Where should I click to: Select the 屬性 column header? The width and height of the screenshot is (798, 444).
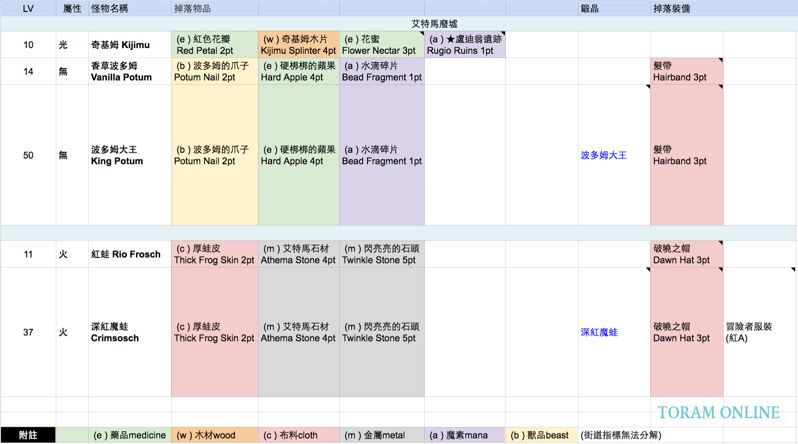coord(72,9)
